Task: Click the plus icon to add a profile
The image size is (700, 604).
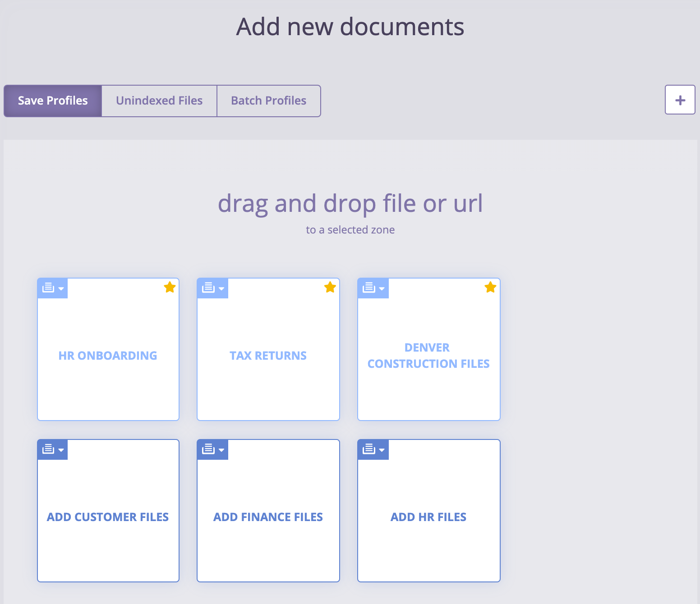Action: (x=680, y=100)
